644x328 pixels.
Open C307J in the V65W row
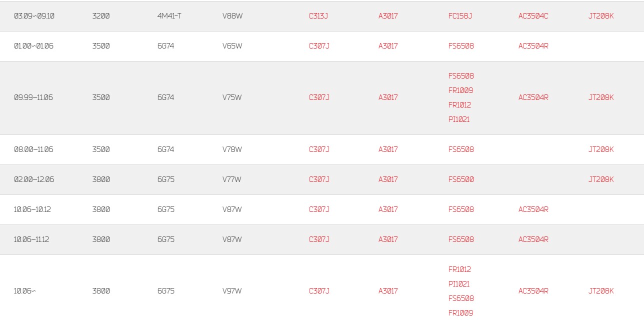click(319, 46)
